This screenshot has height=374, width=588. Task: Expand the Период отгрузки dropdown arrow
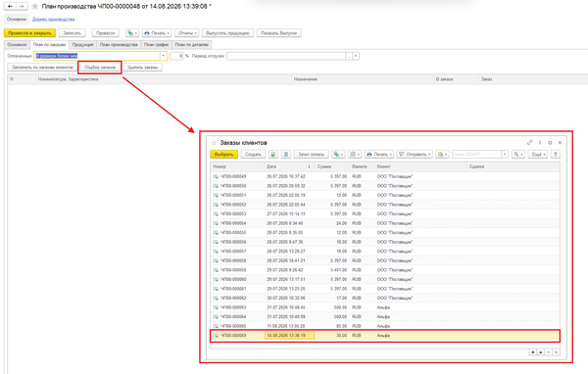pos(356,56)
